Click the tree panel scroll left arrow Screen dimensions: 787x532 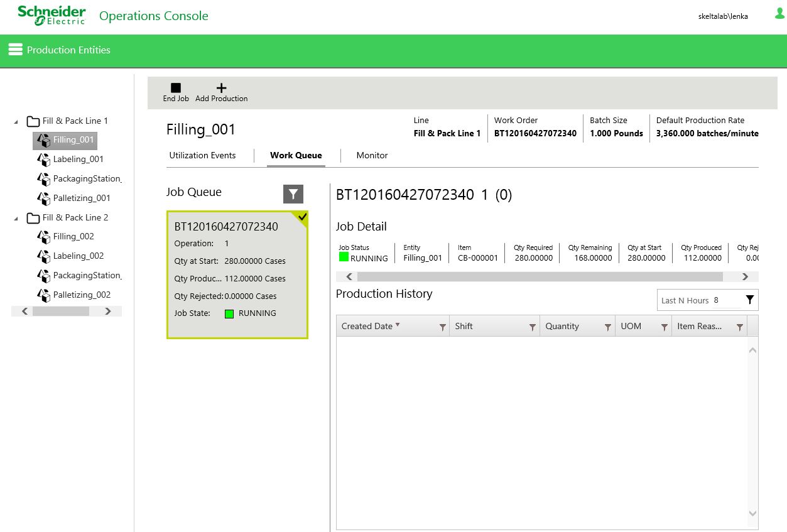click(25, 311)
